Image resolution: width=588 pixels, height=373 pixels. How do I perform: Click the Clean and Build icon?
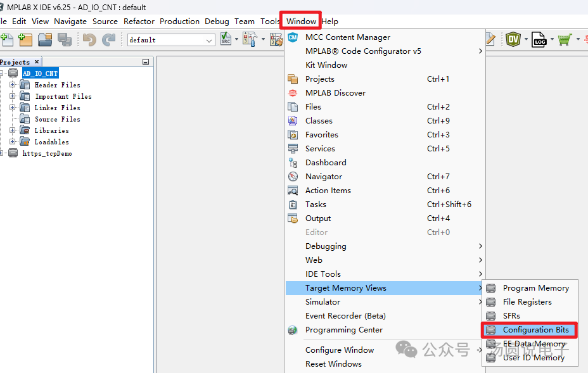[276, 39]
